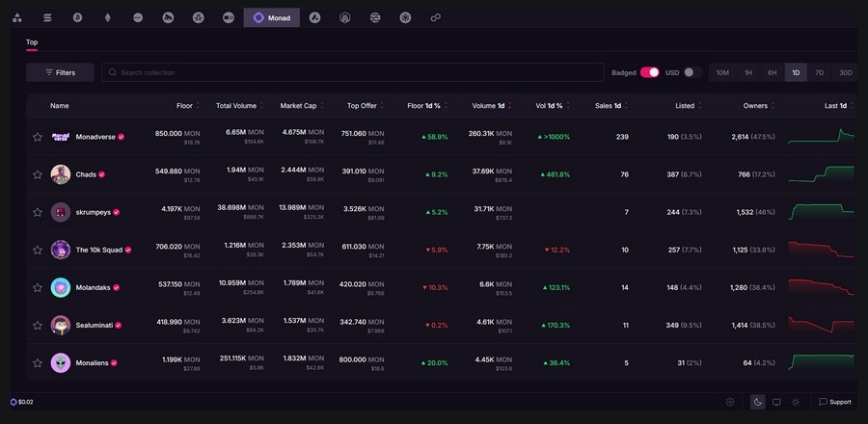Turn off the Badged toggle
This screenshot has height=424, width=868.
tap(649, 72)
